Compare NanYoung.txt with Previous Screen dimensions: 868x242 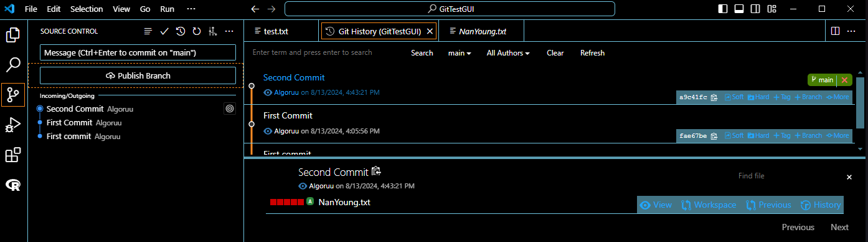point(768,205)
